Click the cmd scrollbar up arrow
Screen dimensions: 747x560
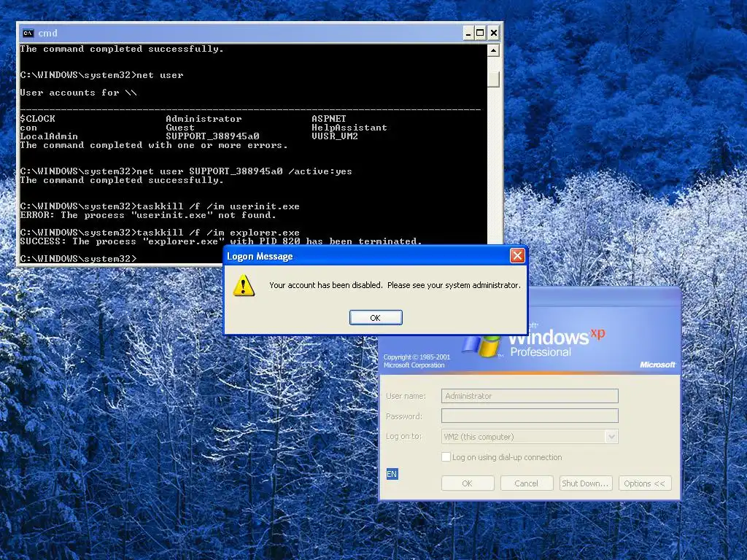click(494, 50)
